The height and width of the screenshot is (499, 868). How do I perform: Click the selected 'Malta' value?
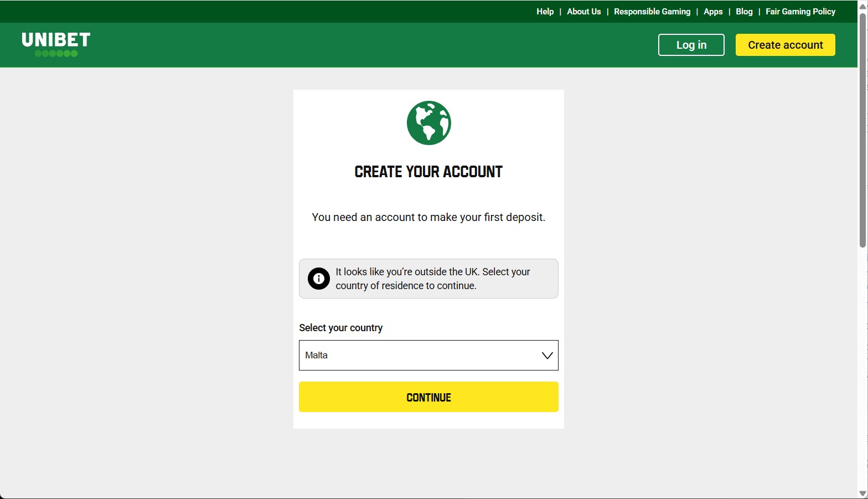317,356
